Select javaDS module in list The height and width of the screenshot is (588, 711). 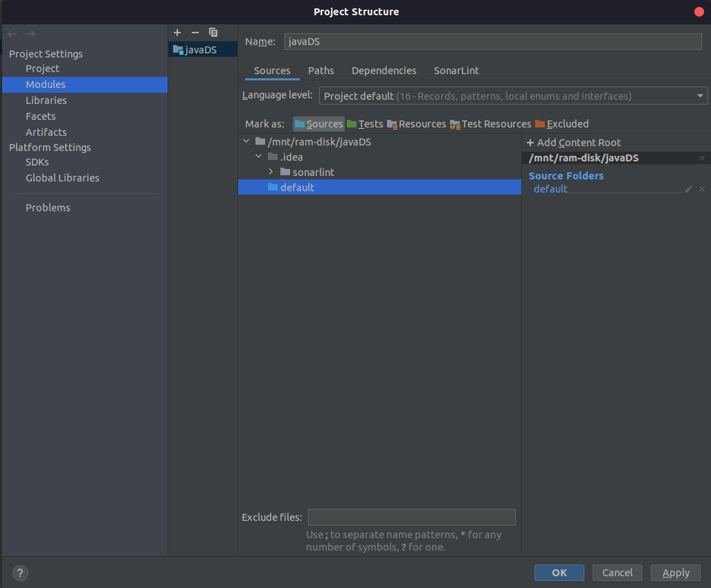click(203, 49)
